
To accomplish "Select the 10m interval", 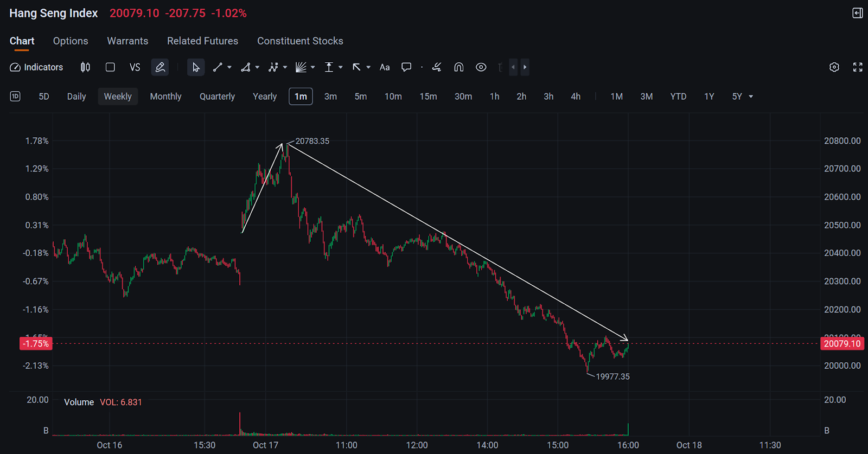I will 393,97.
